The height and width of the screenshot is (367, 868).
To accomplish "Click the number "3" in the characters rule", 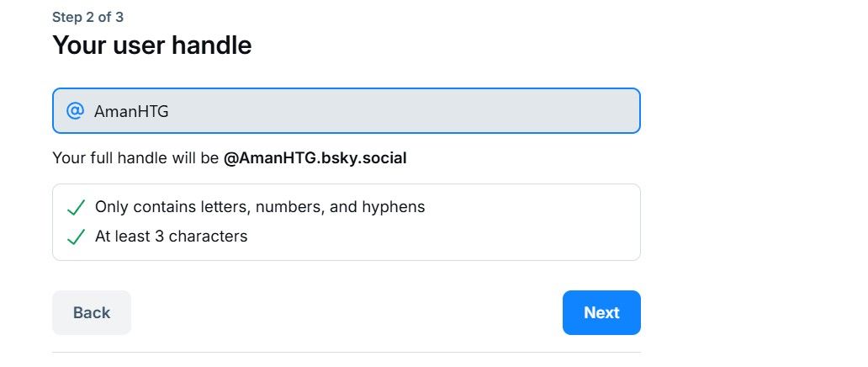I will tap(159, 237).
